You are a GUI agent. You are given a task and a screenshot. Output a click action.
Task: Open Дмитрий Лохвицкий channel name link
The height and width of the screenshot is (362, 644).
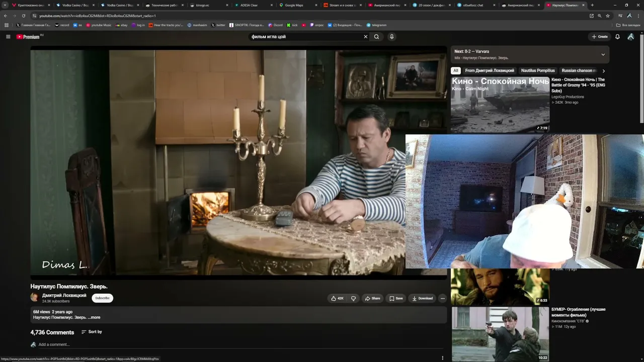(x=64, y=296)
